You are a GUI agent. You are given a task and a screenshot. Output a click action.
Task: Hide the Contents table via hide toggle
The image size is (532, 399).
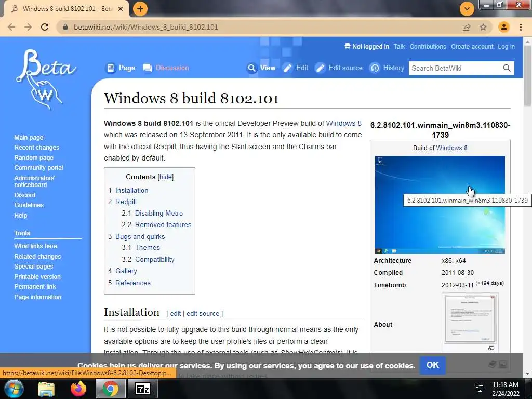click(x=166, y=177)
